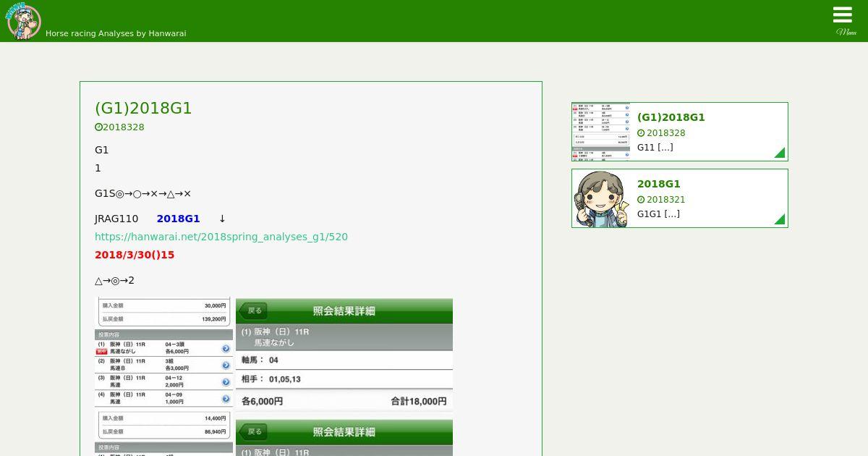Select sidebar excerpt text 'G1G1 […]'
Viewport: 868px width, 456px height.
click(x=658, y=214)
